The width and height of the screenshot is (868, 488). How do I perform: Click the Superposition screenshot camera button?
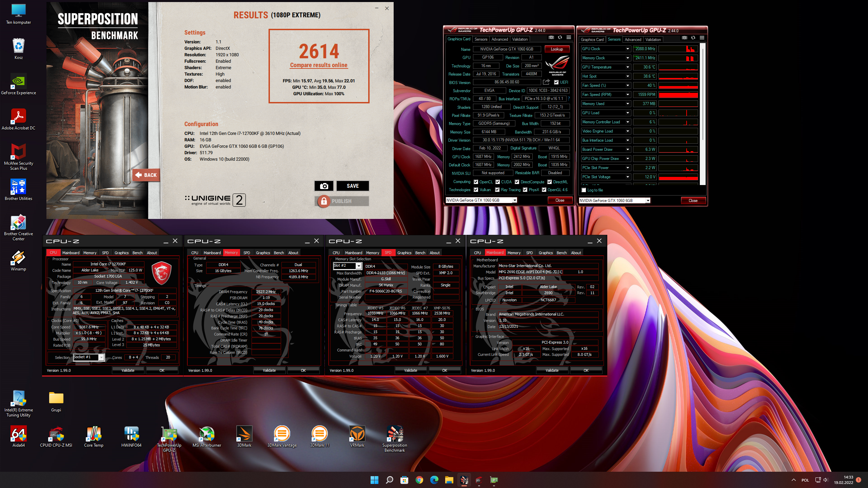tap(324, 186)
